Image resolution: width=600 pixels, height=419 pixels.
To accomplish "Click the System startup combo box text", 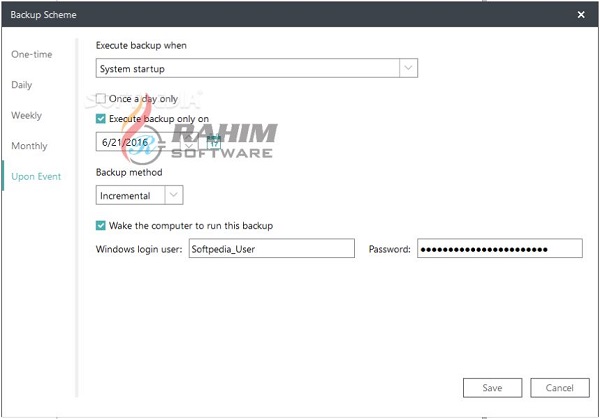I will (x=132, y=69).
